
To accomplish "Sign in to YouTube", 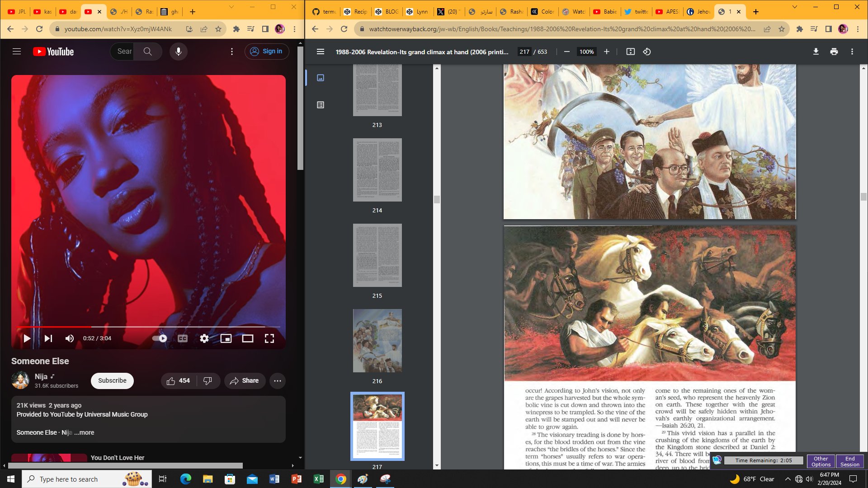I will tap(267, 52).
